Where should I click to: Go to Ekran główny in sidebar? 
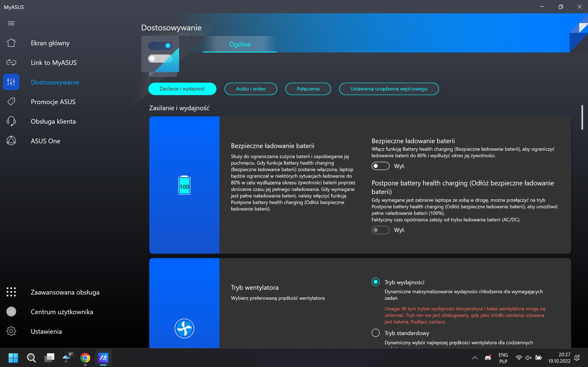pyautogui.click(x=50, y=43)
